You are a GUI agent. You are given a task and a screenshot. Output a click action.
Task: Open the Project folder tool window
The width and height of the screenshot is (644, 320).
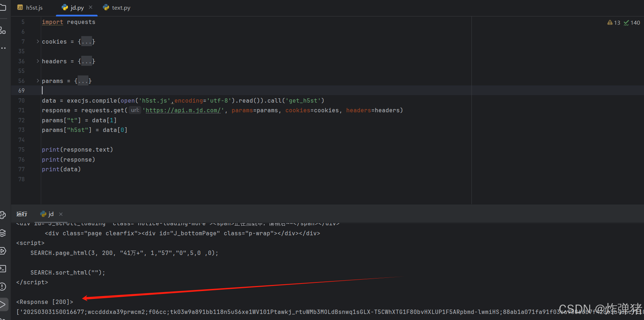[x=3, y=7]
